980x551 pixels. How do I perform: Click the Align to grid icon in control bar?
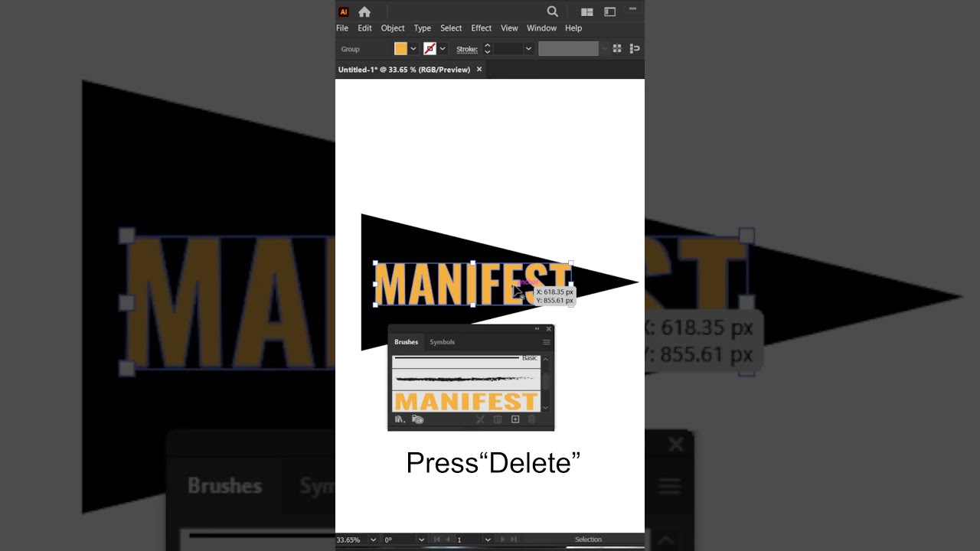pos(617,48)
